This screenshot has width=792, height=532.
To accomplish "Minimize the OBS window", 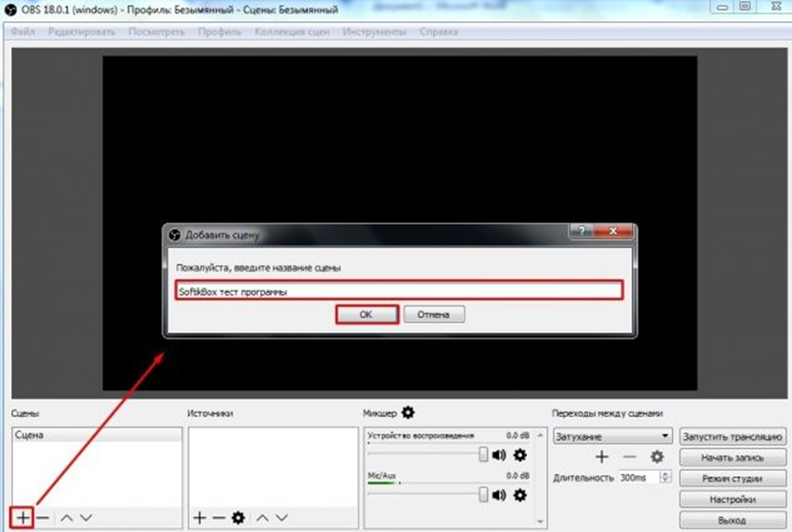I will [722, 7].
